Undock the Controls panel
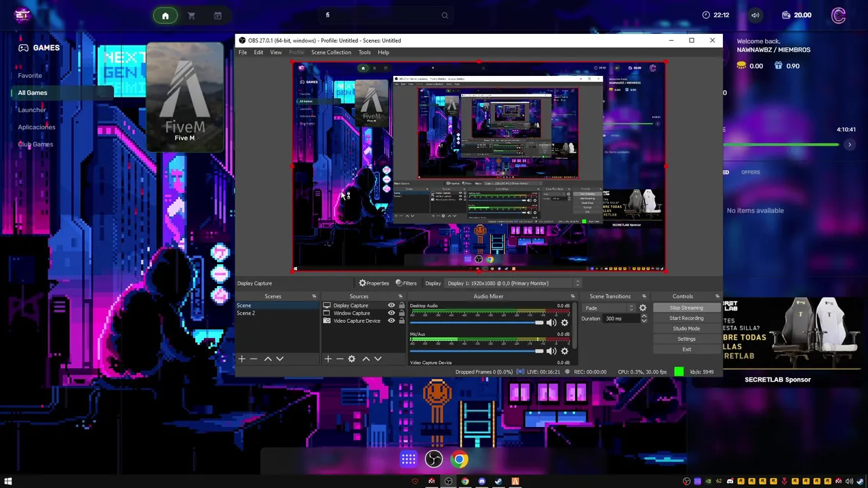 tap(717, 296)
